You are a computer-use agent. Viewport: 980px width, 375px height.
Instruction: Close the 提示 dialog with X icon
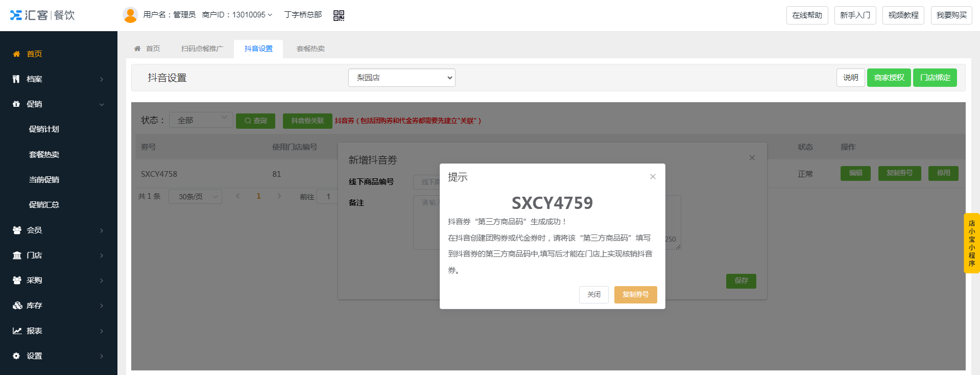pyautogui.click(x=653, y=177)
